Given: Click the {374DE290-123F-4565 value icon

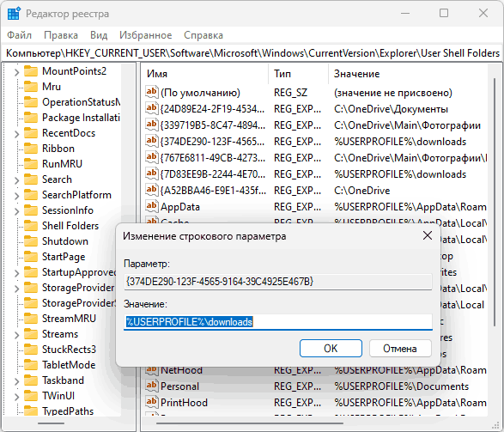Looking at the screenshot, I should pos(152,141).
